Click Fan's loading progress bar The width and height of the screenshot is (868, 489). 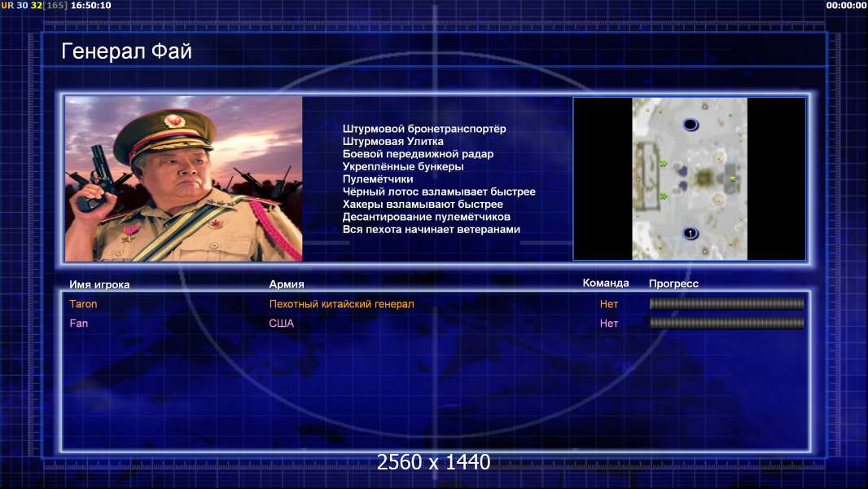tap(726, 323)
